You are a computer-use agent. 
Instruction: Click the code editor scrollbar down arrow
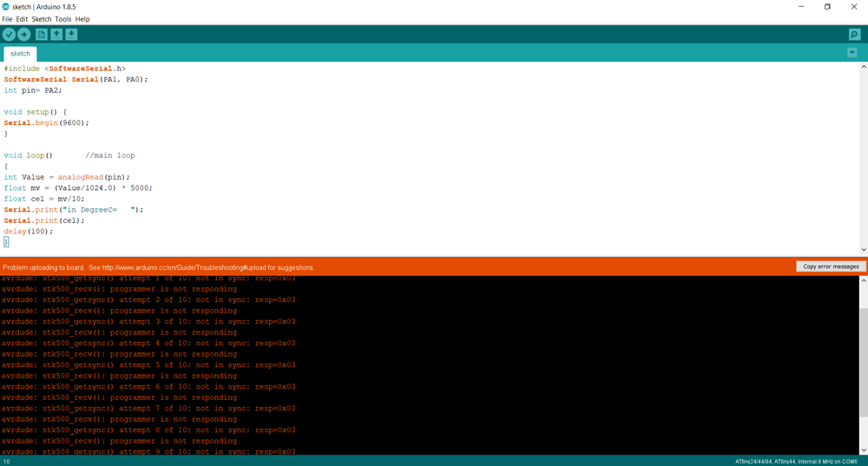click(863, 250)
